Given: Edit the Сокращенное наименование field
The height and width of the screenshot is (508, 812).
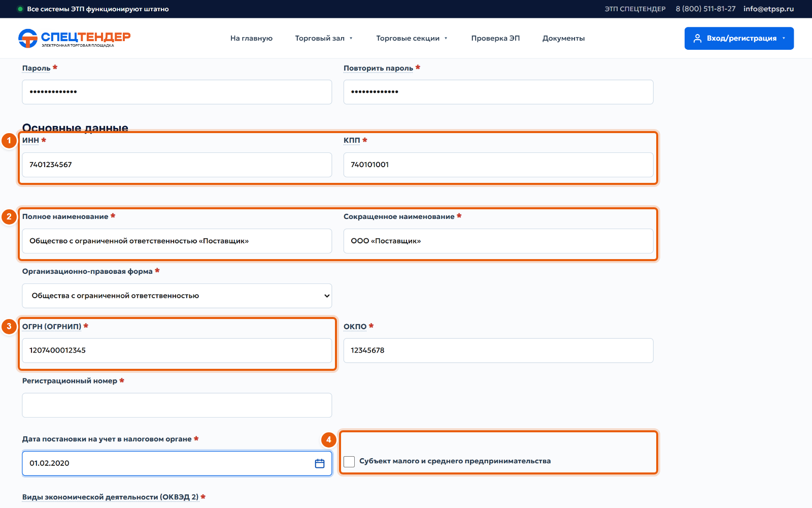Looking at the screenshot, I should point(498,241).
